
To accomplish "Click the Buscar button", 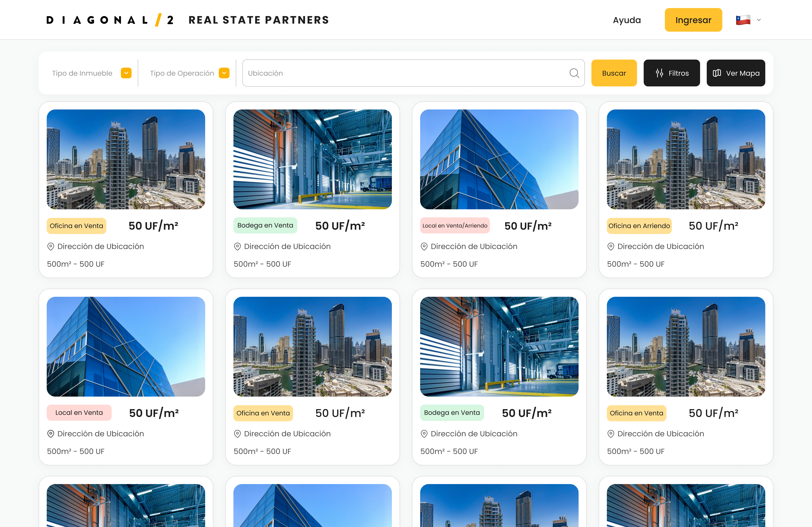I will click(x=614, y=73).
